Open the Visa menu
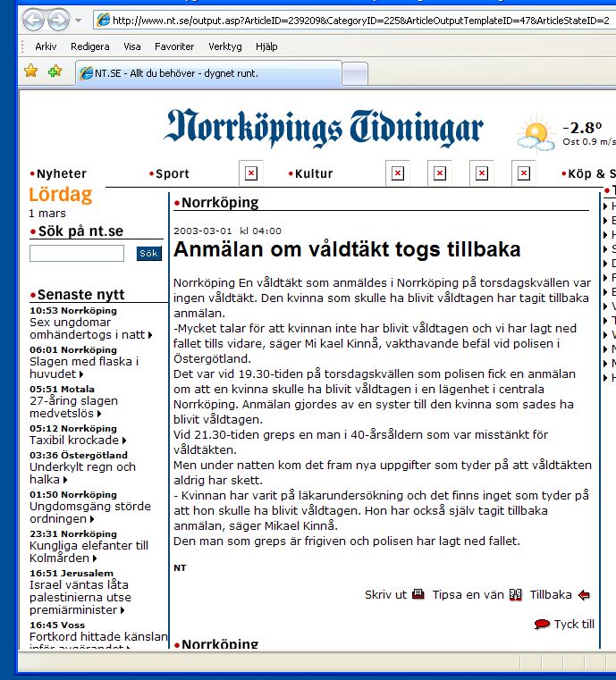The image size is (616, 680). point(132,46)
